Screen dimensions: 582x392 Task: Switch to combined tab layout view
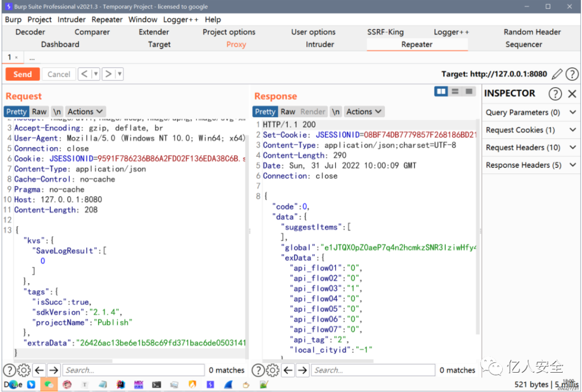[469, 91]
